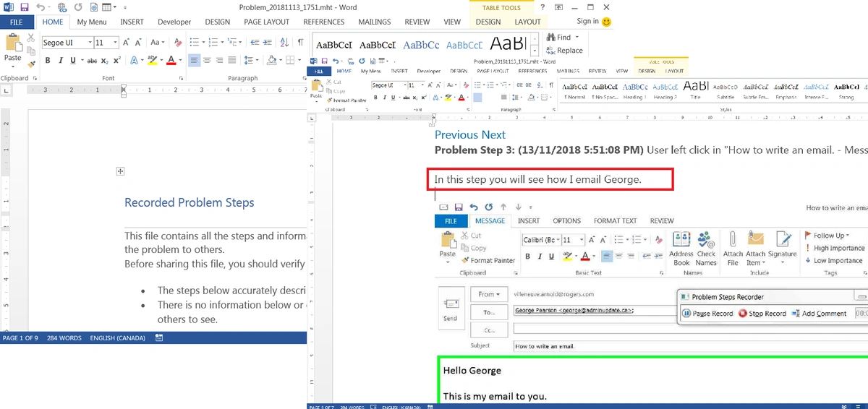Switch to My Menu tab in left Word

[x=92, y=22]
